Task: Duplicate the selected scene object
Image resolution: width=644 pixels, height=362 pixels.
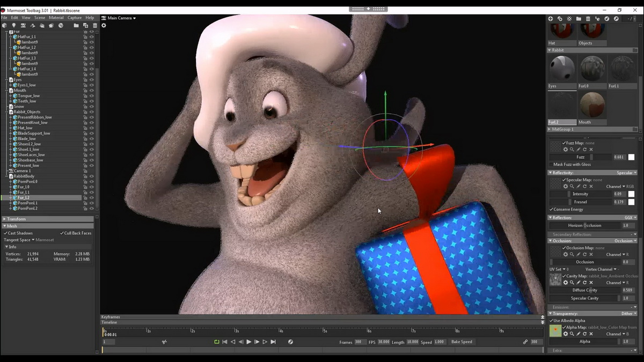Action: pos(85,25)
